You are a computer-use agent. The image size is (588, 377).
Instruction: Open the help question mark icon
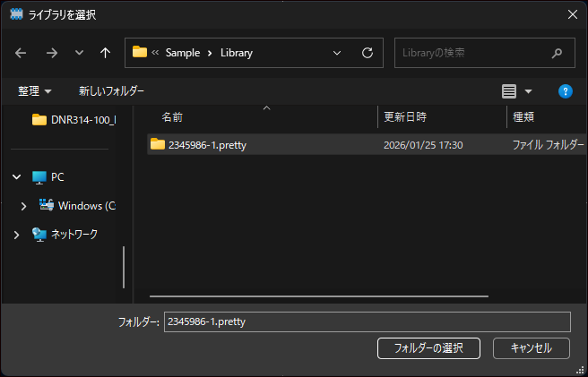(565, 91)
